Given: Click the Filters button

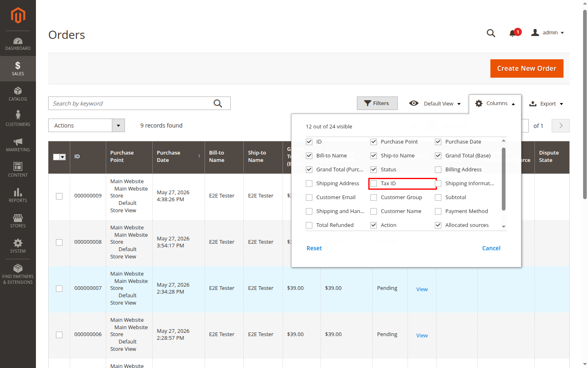Looking at the screenshot, I should (x=377, y=103).
